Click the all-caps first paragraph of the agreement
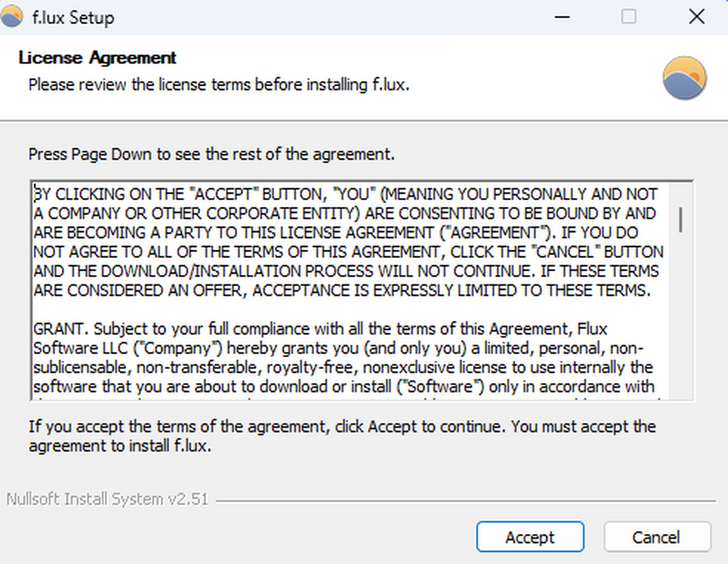 346,242
